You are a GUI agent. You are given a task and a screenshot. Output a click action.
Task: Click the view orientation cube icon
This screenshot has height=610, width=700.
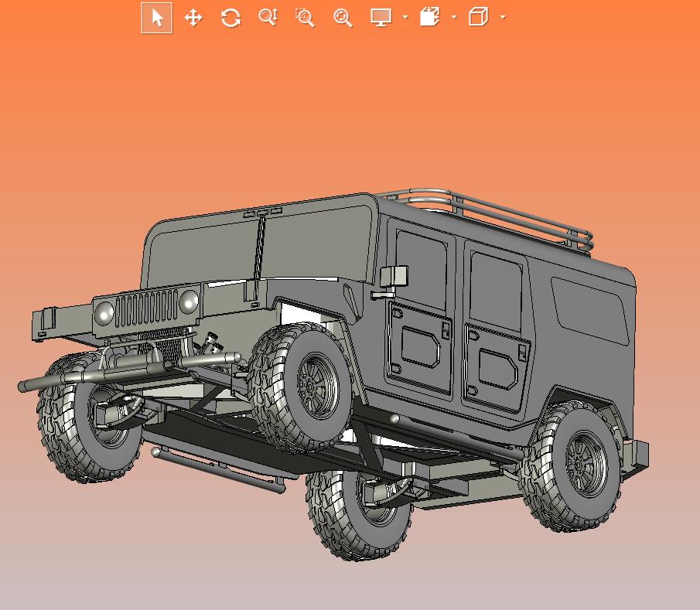[x=479, y=18]
